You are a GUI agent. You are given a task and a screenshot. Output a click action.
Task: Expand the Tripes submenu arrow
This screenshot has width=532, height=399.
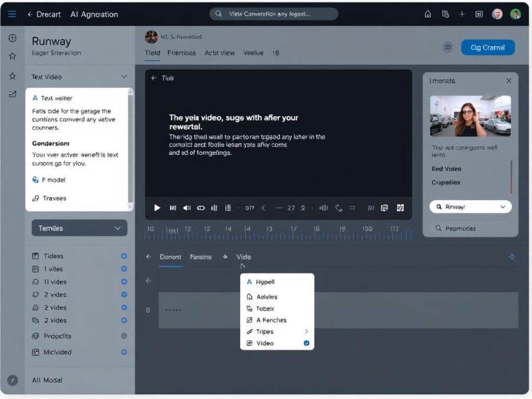(307, 332)
